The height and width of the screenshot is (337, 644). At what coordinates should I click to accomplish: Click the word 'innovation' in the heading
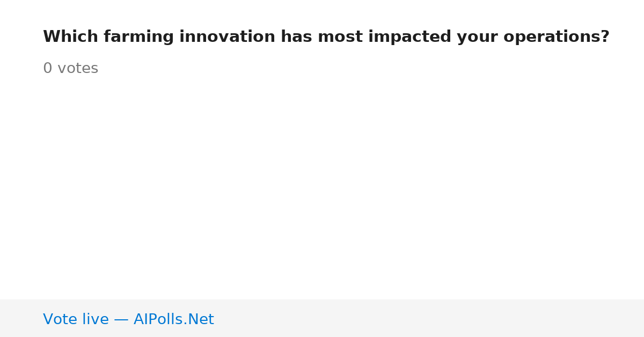point(228,37)
